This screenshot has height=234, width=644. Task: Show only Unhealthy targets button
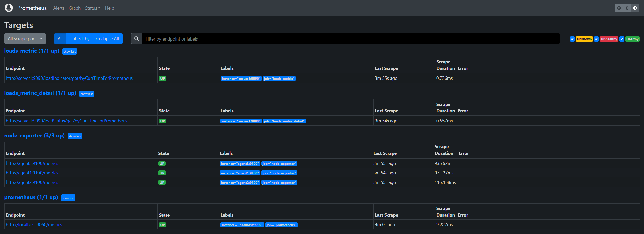79,39
